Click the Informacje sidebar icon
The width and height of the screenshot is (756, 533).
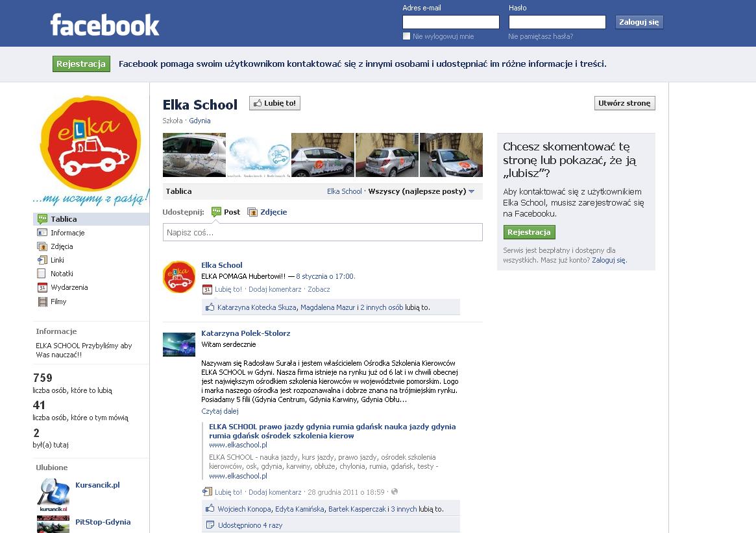point(42,232)
